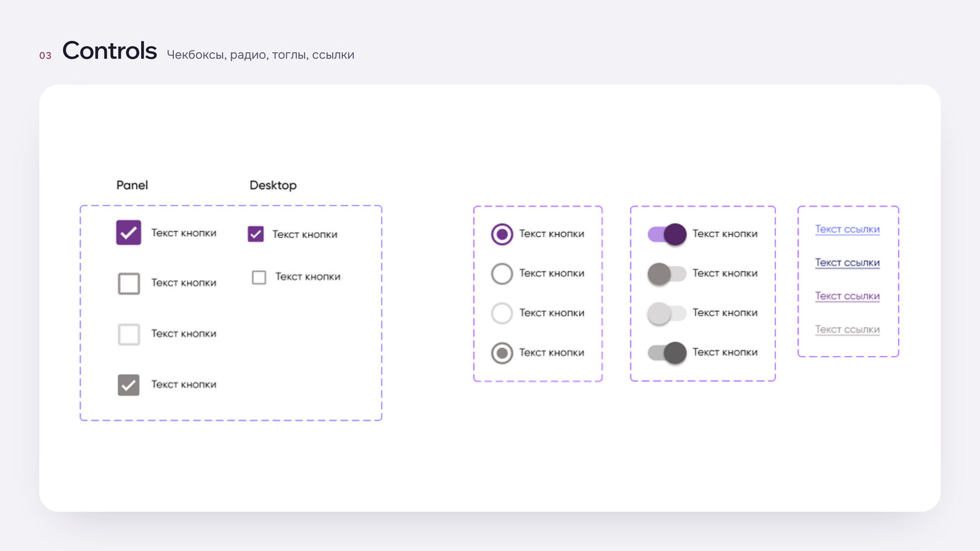The height and width of the screenshot is (551, 980).
Task: Click the dark gray disabled on toggle
Action: click(667, 353)
